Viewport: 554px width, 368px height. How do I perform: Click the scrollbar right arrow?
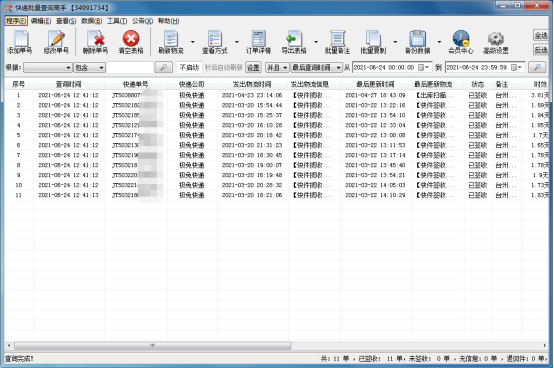pos(545,345)
